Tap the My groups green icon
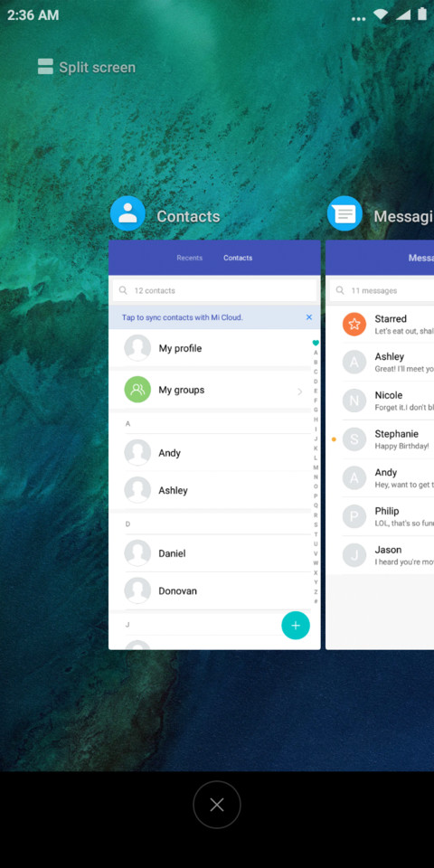Screen dimensions: 434x868 [x=137, y=389]
